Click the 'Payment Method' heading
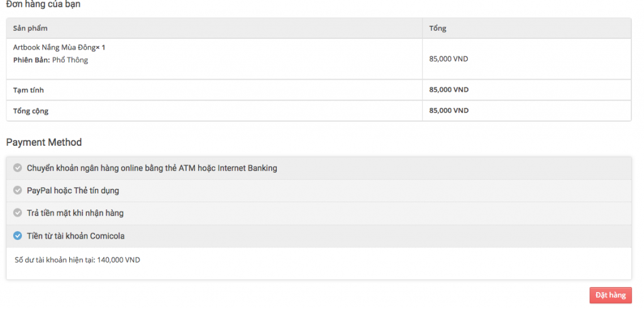 coord(44,143)
